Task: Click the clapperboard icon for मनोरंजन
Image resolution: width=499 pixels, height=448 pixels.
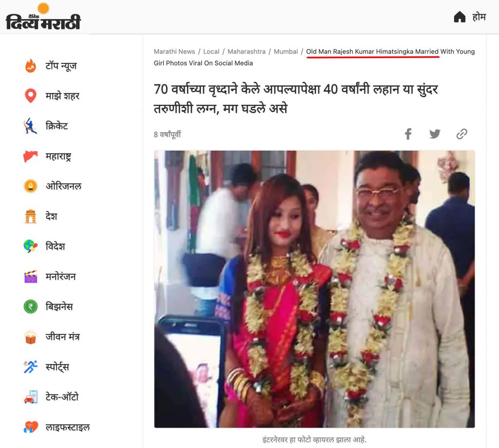Action: pos(31,276)
